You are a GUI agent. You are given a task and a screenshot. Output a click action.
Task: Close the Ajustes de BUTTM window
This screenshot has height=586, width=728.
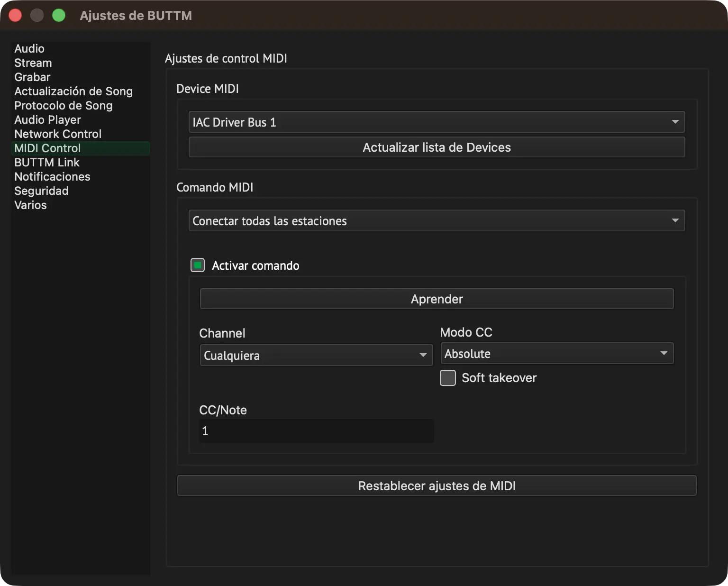[x=15, y=16]
